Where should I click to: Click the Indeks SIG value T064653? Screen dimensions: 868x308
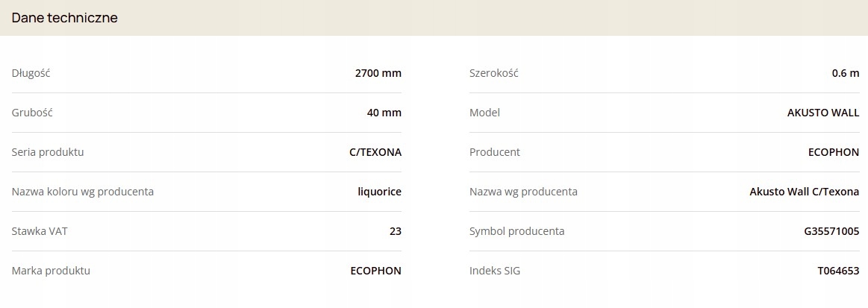[x=838, y=271]
